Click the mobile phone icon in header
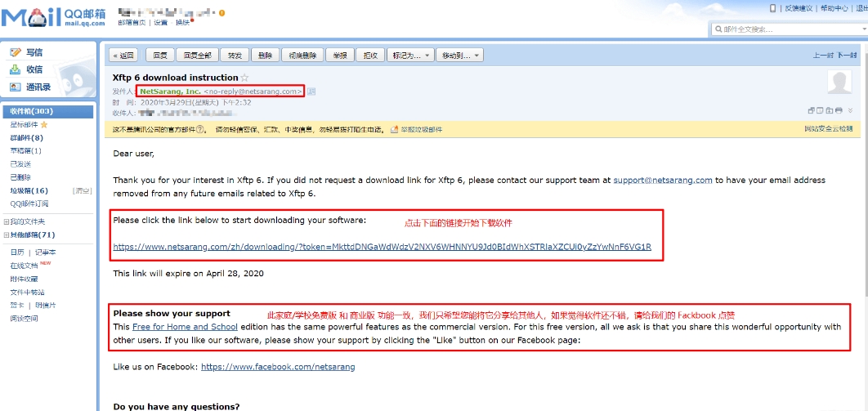The width and height of the screenshot is (868, 411). tap(773, 7)
